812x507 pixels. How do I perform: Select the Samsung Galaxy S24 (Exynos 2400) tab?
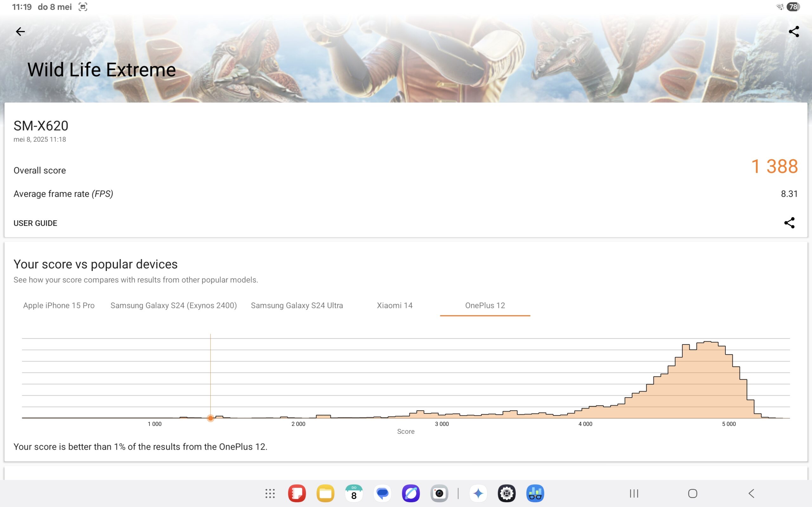(174, 305)
